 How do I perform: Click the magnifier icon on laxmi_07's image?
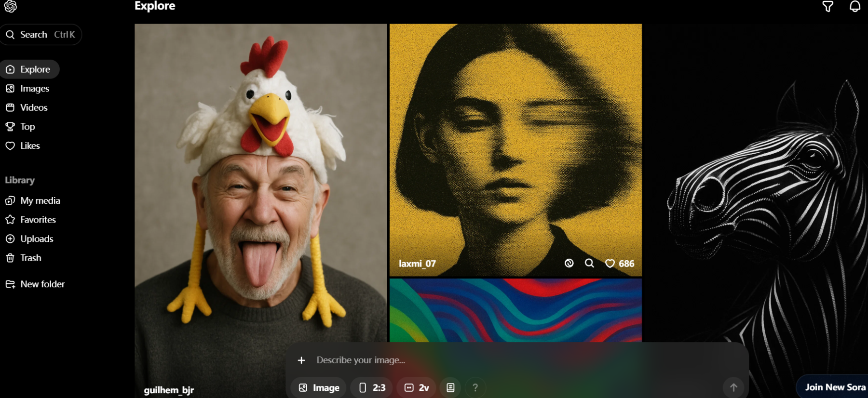click(589, 263)
